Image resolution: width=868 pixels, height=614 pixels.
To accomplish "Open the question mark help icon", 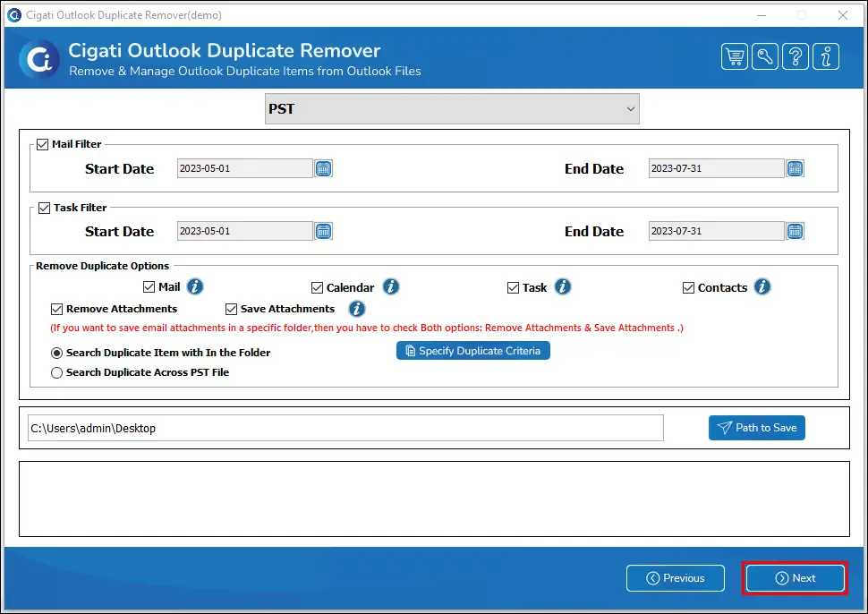I will click(796, 56).
